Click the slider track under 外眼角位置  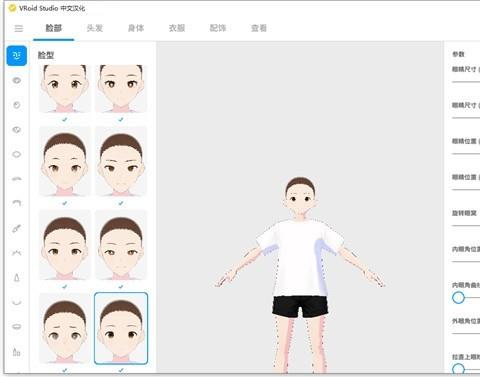tap(466, 333)
